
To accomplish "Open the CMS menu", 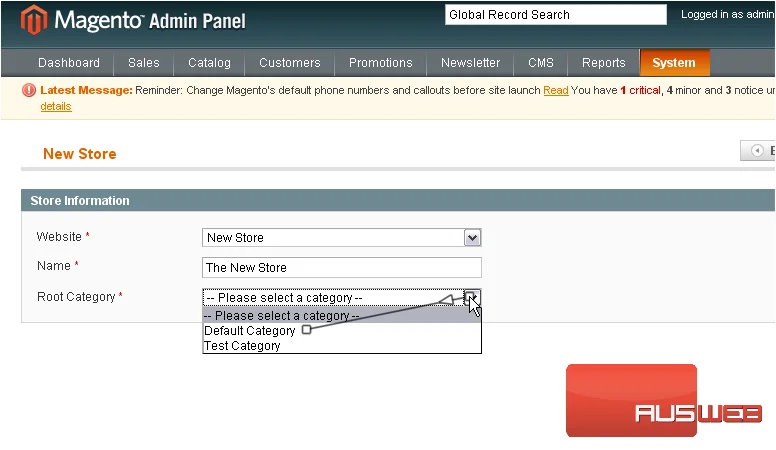I will tap(540, 63).
